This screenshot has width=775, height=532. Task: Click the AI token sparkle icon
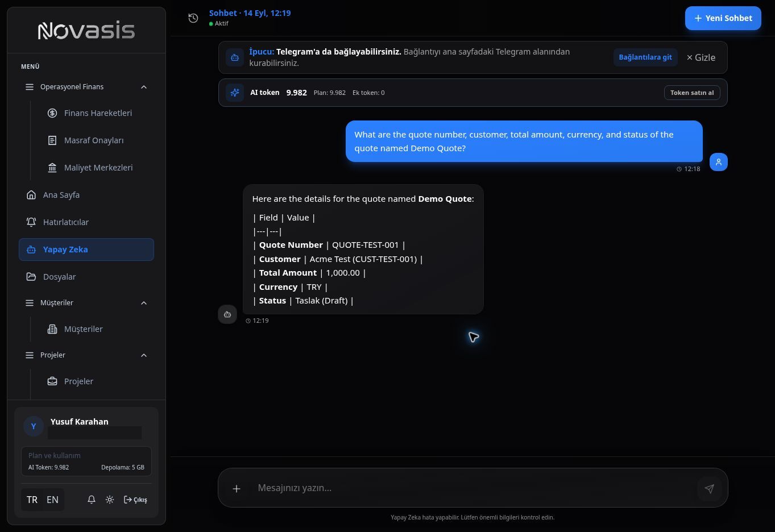pos(235,93)
